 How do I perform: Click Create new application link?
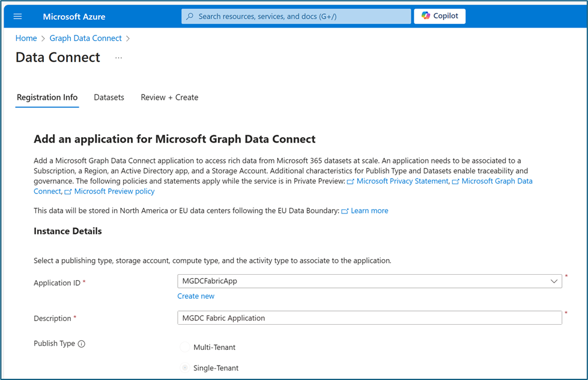click(196, 296)
